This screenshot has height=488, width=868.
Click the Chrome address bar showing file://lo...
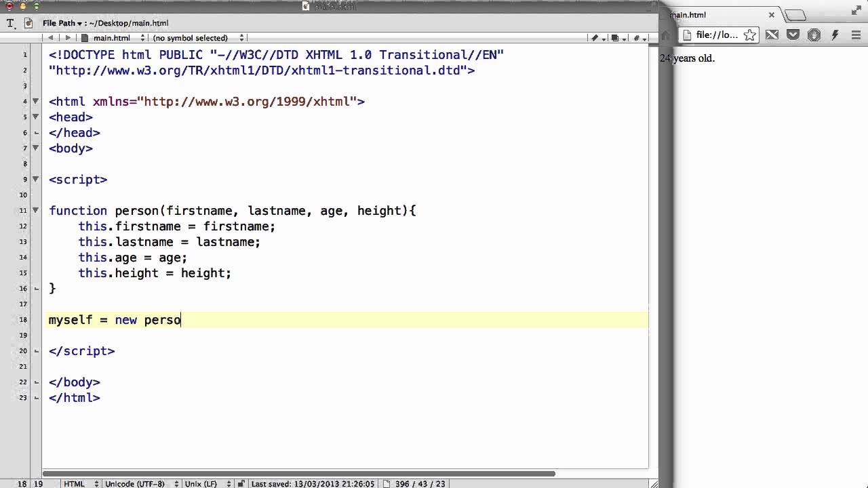tap(719, 35)
